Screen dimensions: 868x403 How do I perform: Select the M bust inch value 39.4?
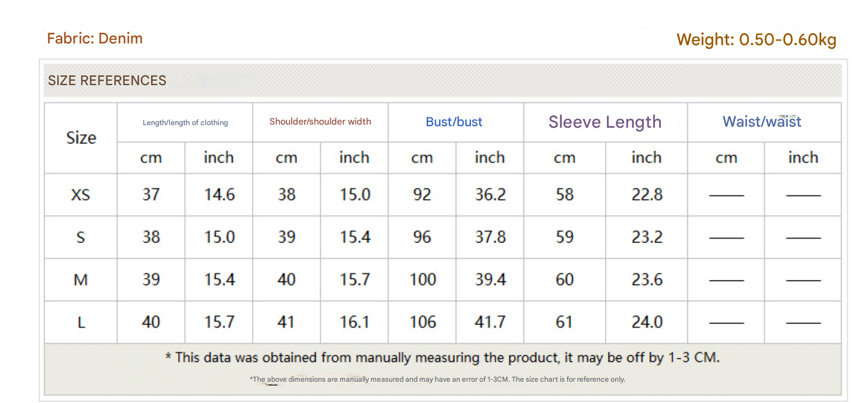coord(490,280)
